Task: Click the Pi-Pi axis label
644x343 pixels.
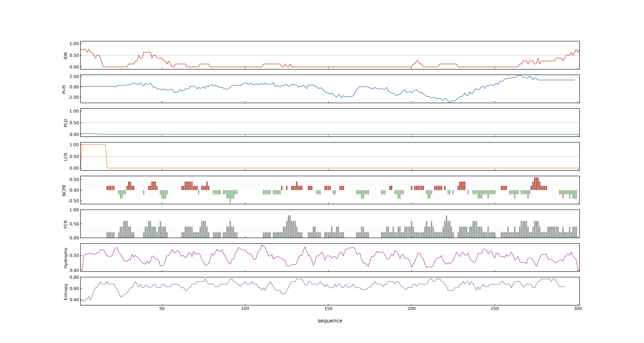Action: pos(64,89)
